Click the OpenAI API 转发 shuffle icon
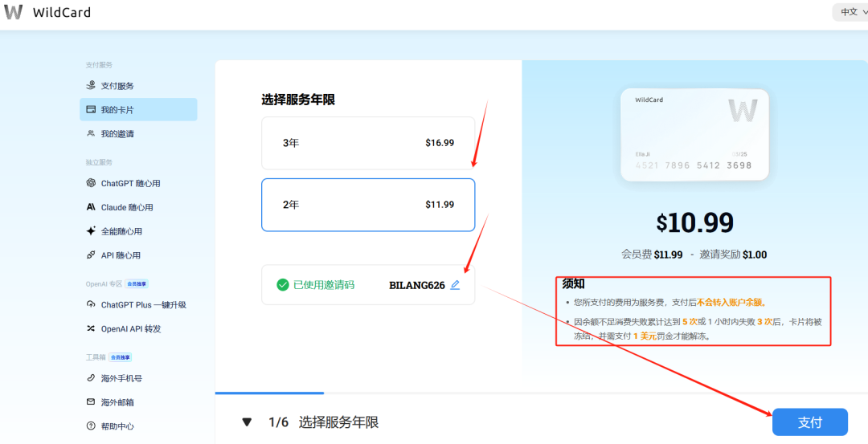 point(92,328)
